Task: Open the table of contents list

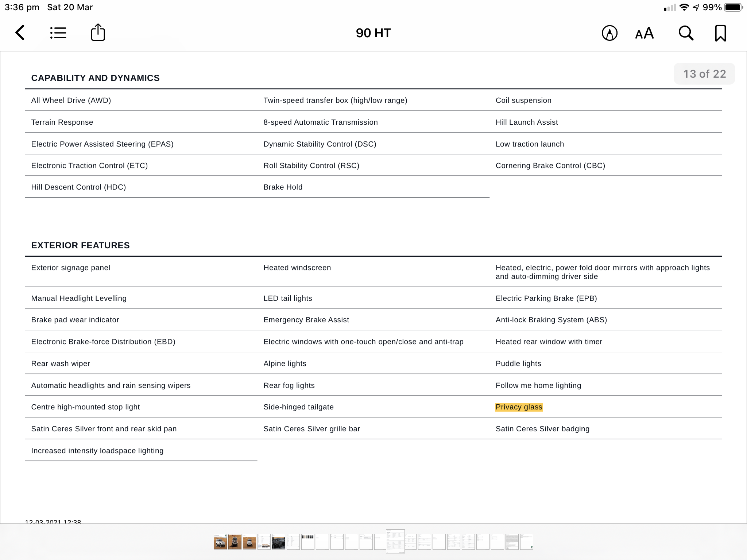Action: tap(58, 33)
